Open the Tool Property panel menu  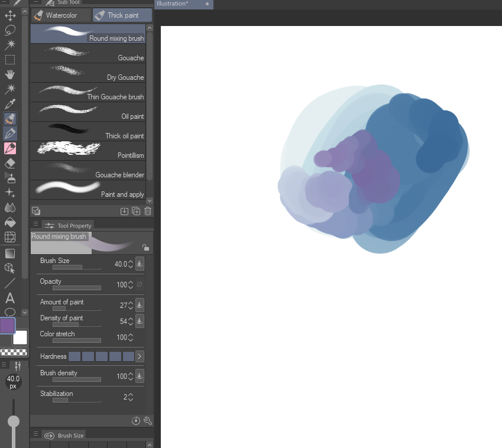click(x=36, y=224)
